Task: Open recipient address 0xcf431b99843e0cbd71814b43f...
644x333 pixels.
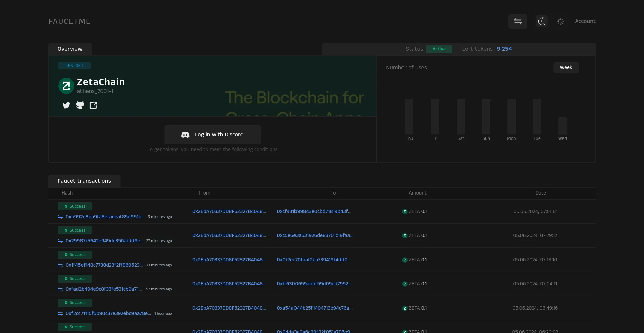Action: [x=314, y=211]
